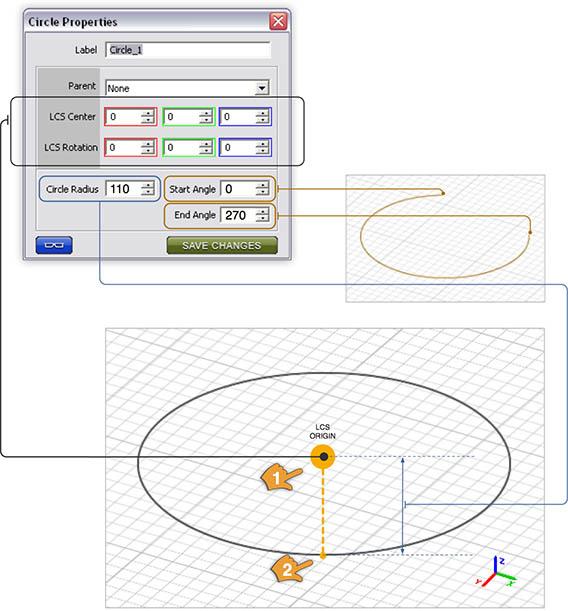The image size is (568, 611).
Task: Click the End Angle value 270
Action: click(x=238, y=215)
